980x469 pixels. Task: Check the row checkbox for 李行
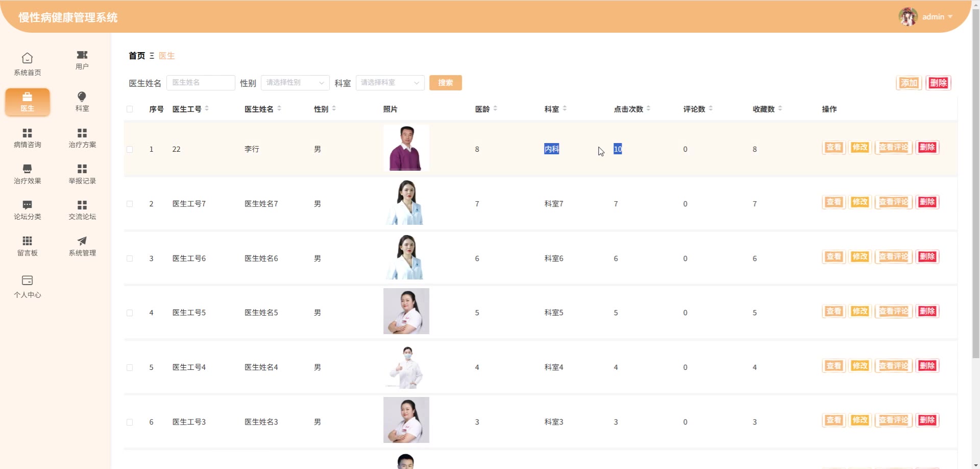[130, 150]
